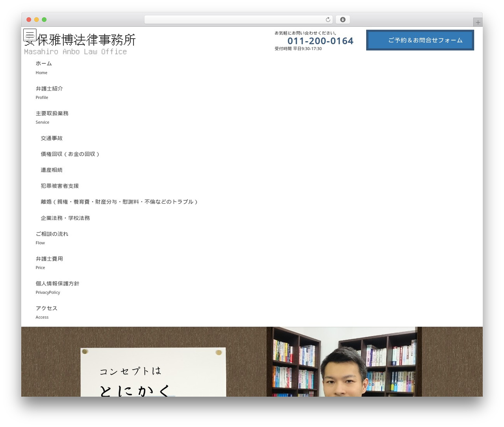This screenshot has width=504, height=427.
Task: Maximize the window with the green button
Action: [x=44, y=20]
